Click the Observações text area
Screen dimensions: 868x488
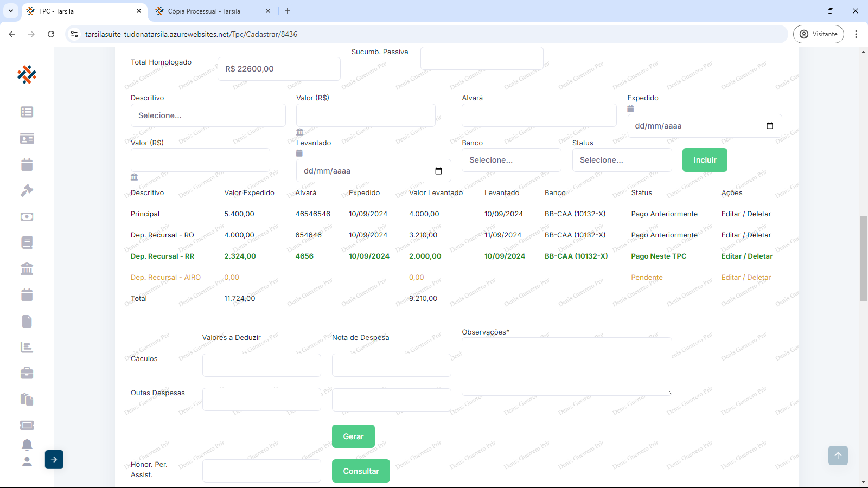pyautogui.click(x=566, y=366)
